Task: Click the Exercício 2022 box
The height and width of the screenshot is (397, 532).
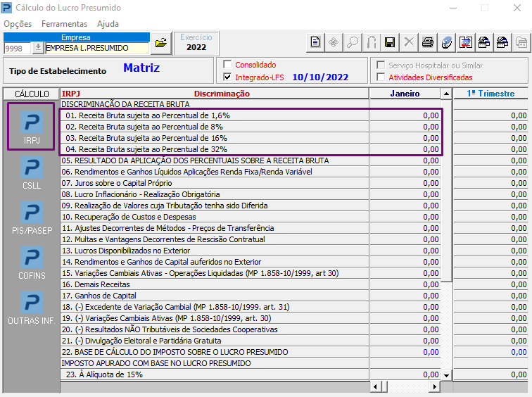Action: click(x=196, y=43)
